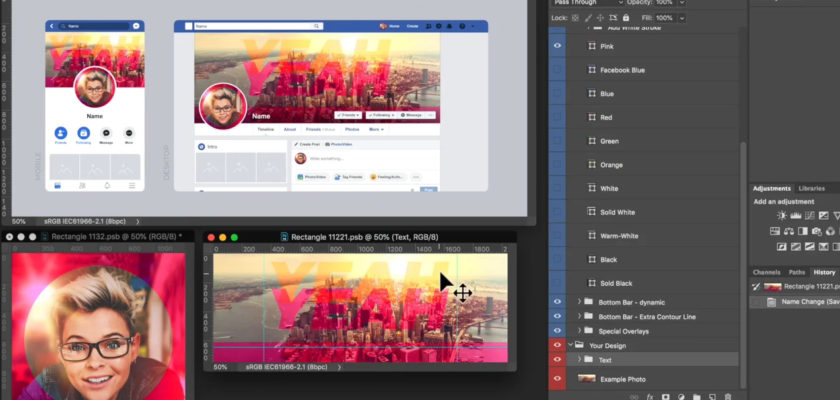The height and width of the screenshot is (400, 840).
Task: Click the add layer mask icon
Action: (x=665, y=397)
